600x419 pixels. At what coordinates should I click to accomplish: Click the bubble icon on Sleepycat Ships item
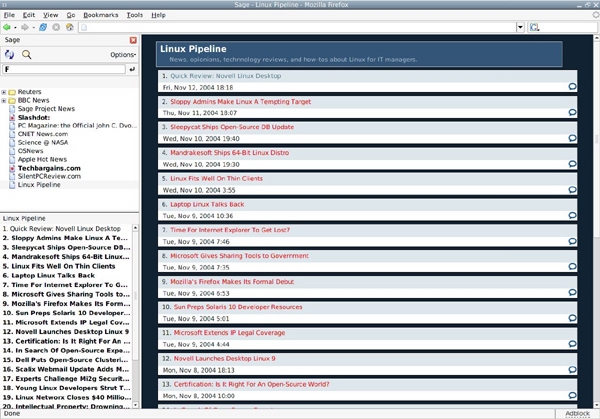(x=572, y=138)
